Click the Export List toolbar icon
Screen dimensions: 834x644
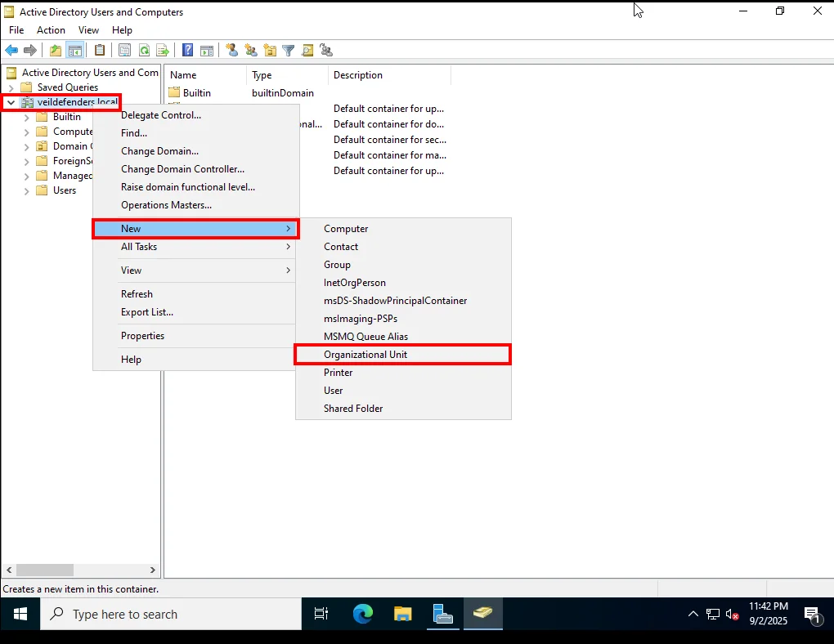[163, 51]
